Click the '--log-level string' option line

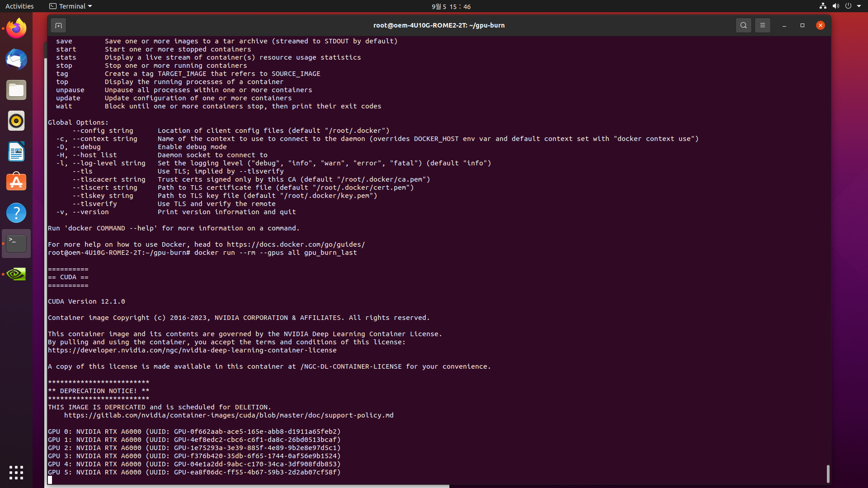(274, 163)
